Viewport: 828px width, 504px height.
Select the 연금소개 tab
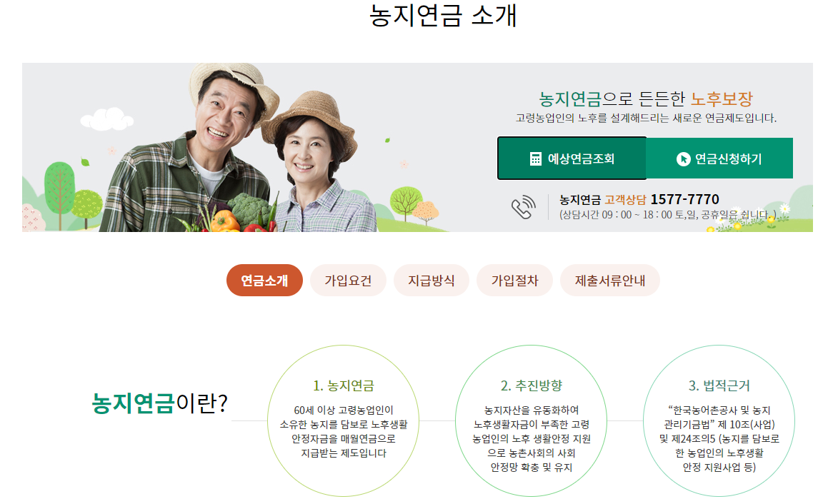264,281
